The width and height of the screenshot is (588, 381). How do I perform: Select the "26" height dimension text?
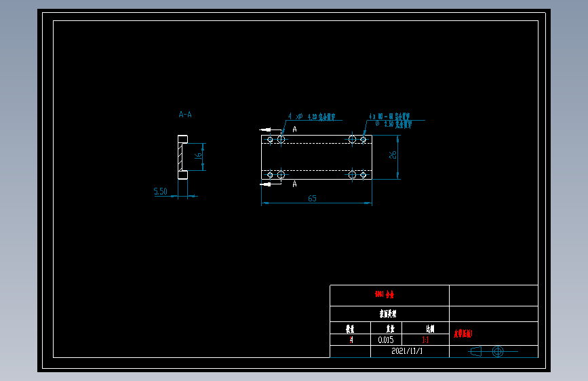tap(393, 155)
